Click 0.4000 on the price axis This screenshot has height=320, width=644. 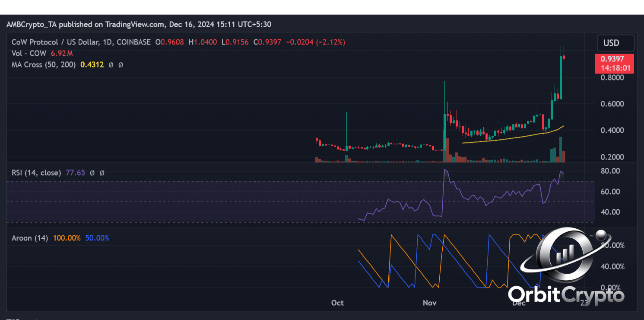[613, 131]
